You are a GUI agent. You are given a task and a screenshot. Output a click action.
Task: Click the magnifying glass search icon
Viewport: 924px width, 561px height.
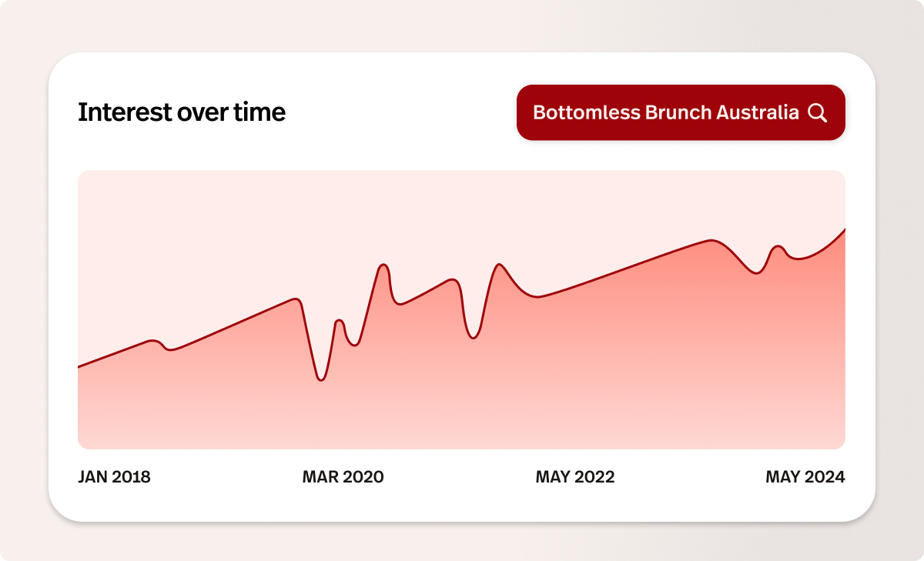tap(818, 113)
